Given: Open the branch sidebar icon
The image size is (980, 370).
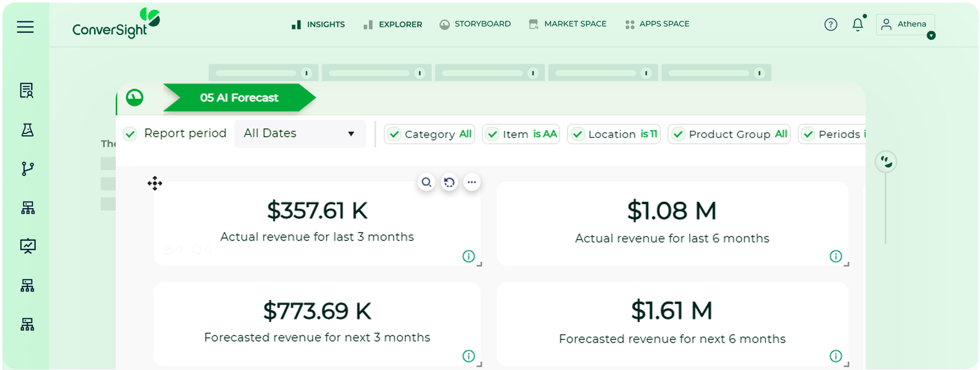Looking at the screenshot, I should (27, 169).
